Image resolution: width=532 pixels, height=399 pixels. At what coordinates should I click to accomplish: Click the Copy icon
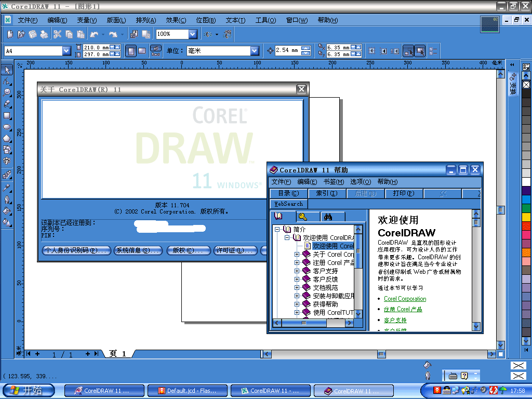coord(69,34)
